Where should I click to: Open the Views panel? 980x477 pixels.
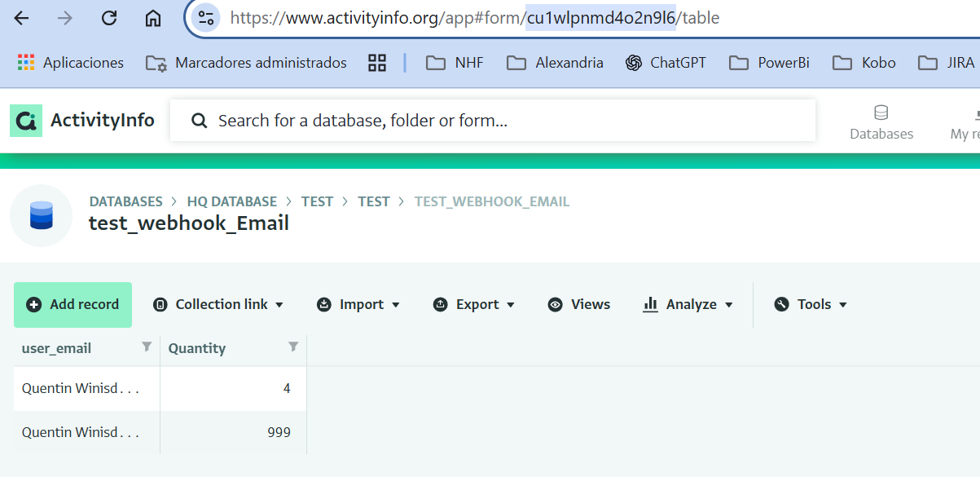coord(579,304)
